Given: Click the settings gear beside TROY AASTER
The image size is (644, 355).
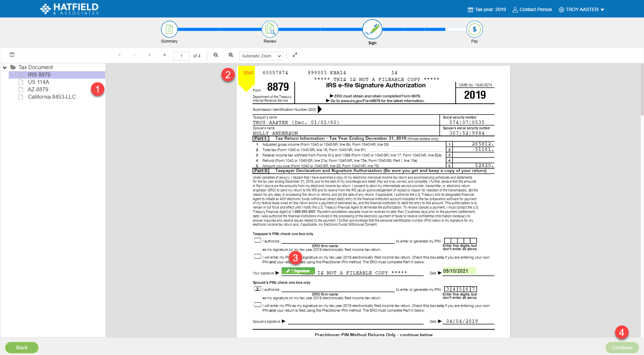Looking at the screenshot, I should tap(561, 9).
